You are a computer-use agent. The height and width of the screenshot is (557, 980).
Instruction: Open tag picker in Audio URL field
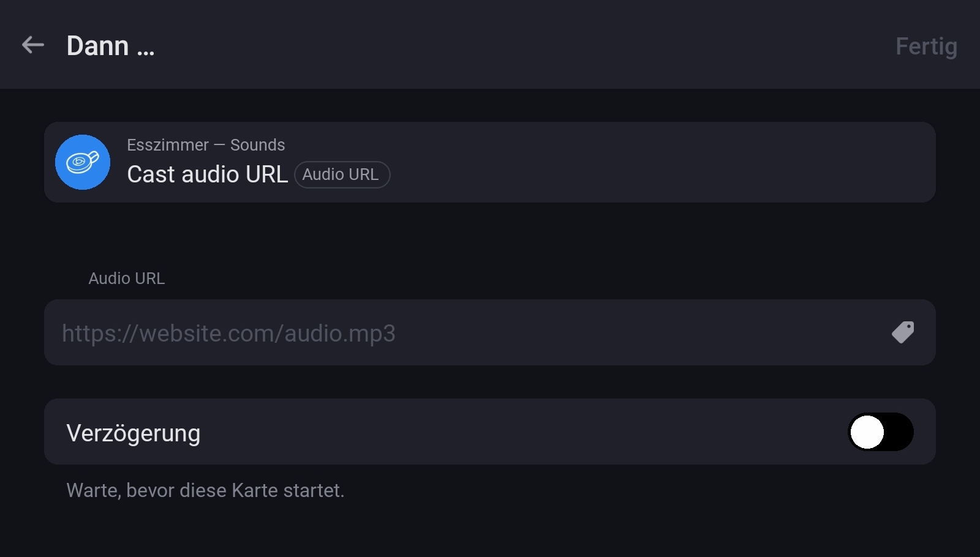pyautogui.click(x=903, y=332)
